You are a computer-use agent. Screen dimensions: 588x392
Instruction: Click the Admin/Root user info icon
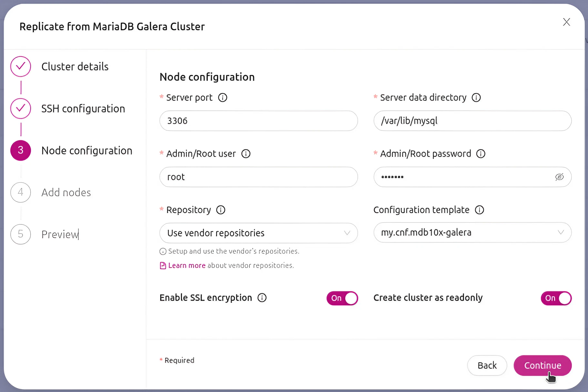click(x=246, y=154)
